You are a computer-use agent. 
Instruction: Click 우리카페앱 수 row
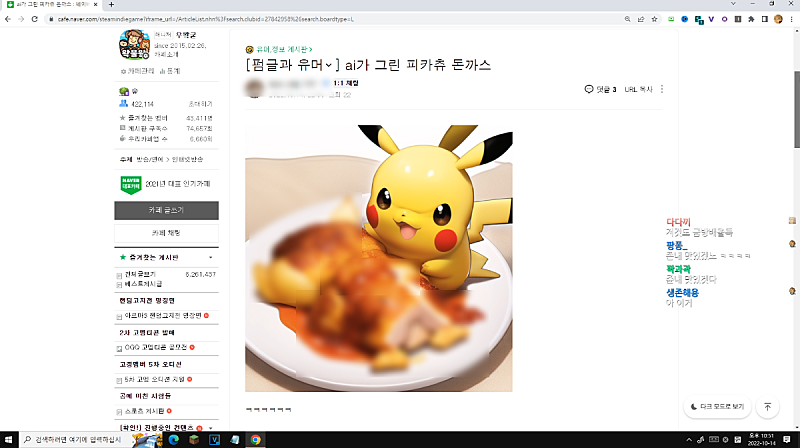coord(166,139)
